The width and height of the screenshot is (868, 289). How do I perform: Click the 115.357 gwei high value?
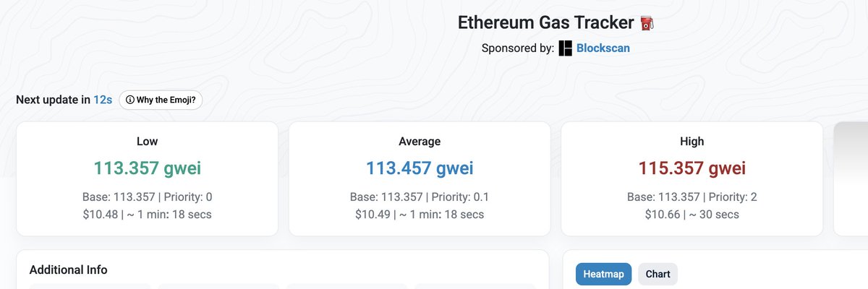(x=692, y=168)
